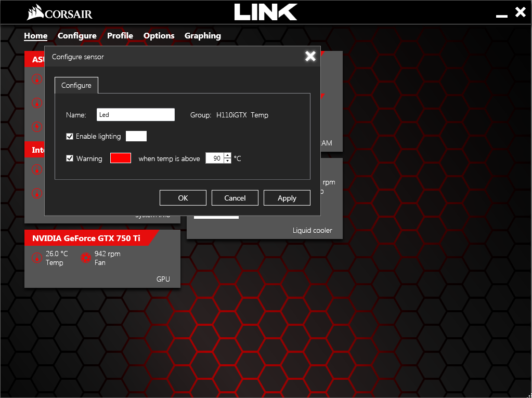Increase warning temperature with up arrow
Screen dimensions: 532x398
coord(227,155)
